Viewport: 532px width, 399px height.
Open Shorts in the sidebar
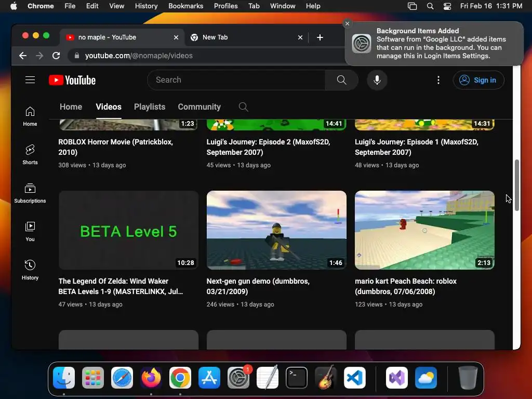[x=30, y=155]
